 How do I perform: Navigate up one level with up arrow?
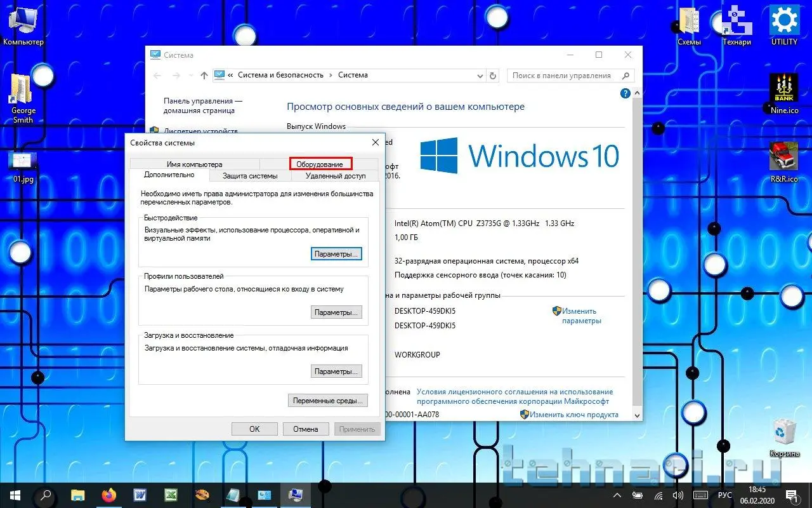tap(204, 76)
